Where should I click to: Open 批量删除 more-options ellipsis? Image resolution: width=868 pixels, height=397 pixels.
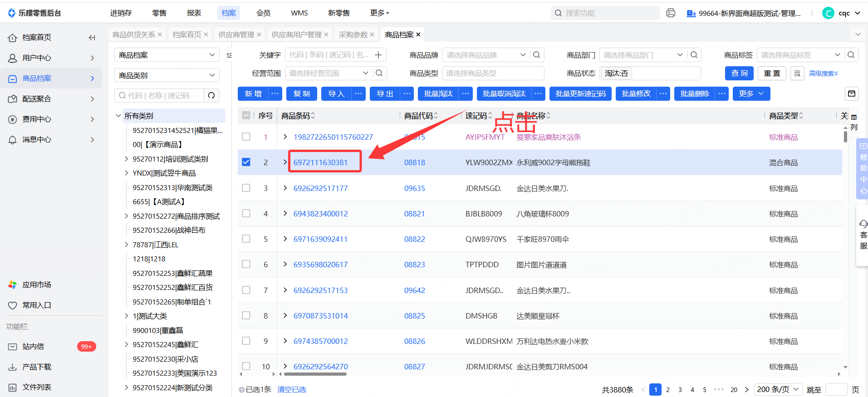(x=722, y=93)
